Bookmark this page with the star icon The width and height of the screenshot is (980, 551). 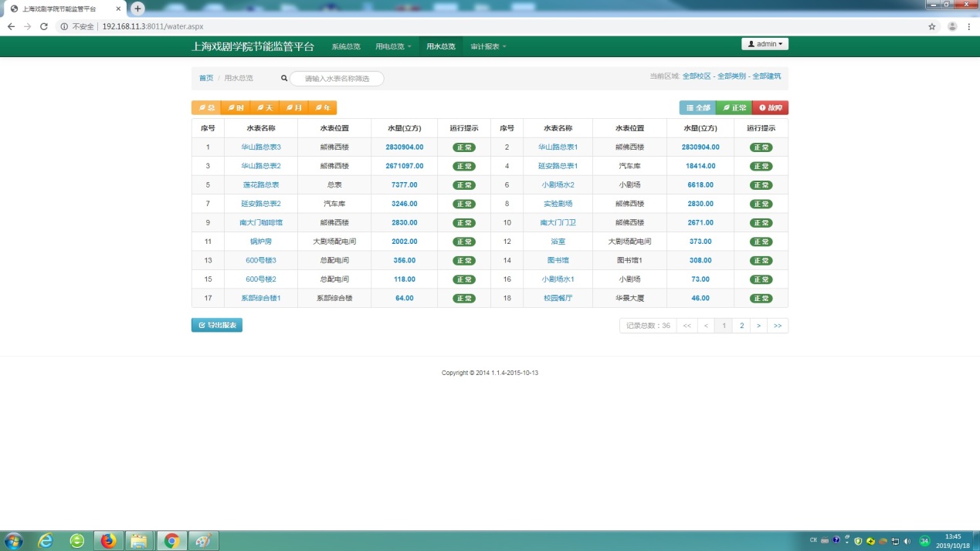pos(932,26)
